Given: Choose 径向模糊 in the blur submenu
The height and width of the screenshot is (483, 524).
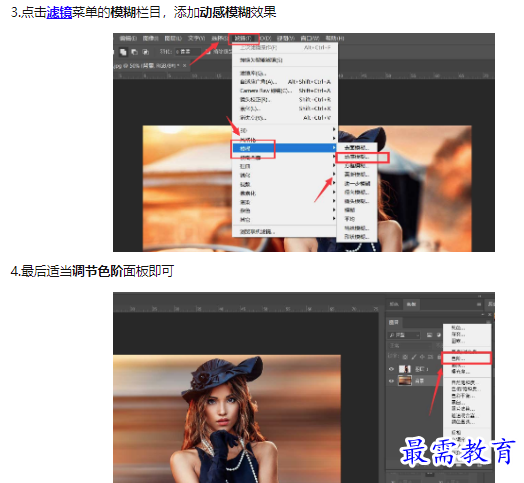Looking at the screenshot, I should pos(357,192).
